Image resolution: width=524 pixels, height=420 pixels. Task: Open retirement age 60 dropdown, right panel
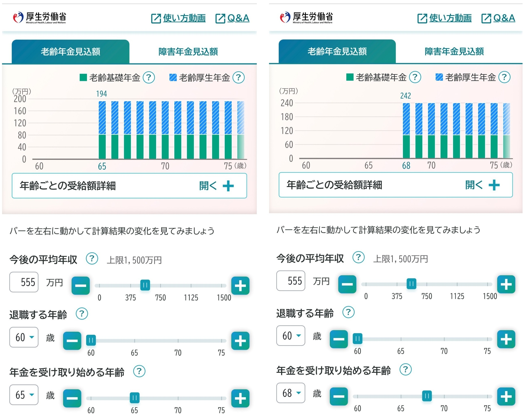click(291, 336)
